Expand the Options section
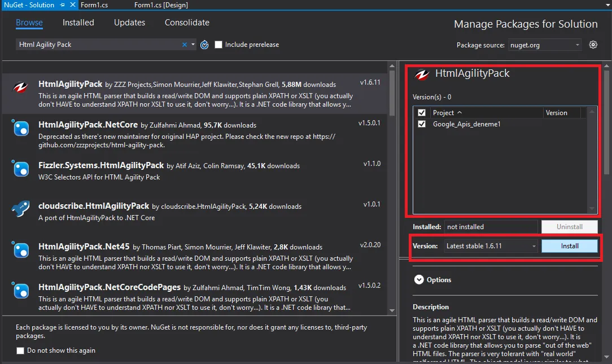The height and width of the screenshot is (364, 612). click(x=419, y=280)
